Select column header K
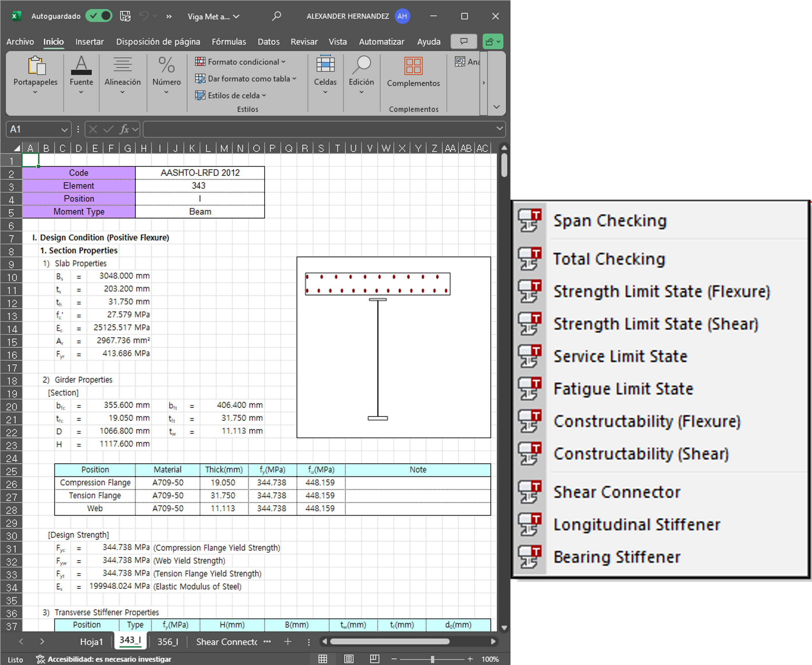The height and width of the screenshot is (665, 812). pos(191,148)
